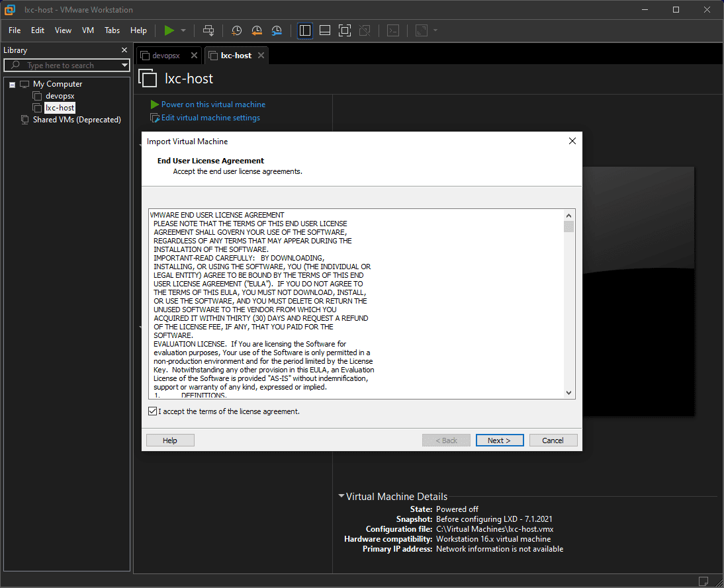Switch to the lxc-host tab
This screenshot has height=588, width=724.
pyautogui.click(x=236, y=56)
